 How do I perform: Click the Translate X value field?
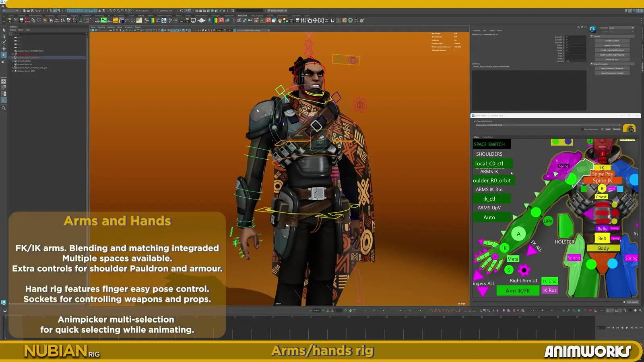(576, 37)
